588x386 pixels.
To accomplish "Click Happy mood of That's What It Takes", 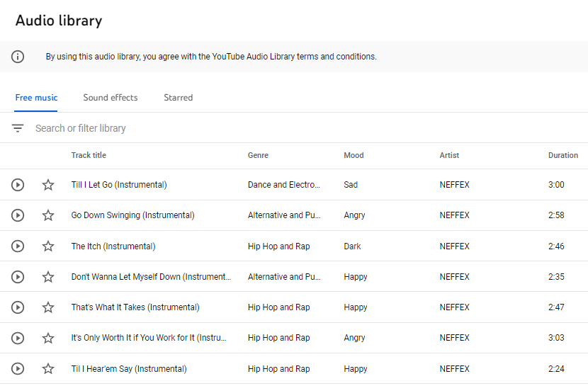I will pos(356,307).
